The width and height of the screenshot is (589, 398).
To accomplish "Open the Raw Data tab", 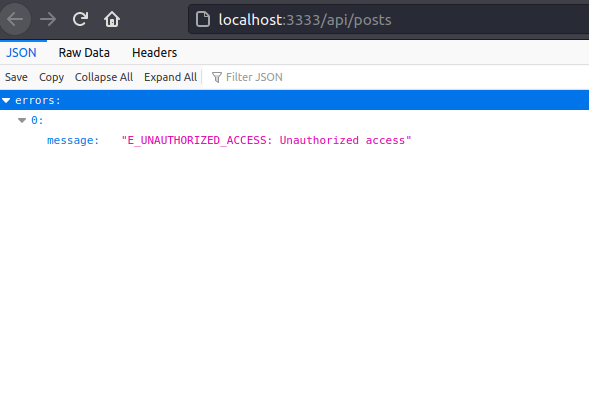I will pyautogui.click(x=84, y=53).
